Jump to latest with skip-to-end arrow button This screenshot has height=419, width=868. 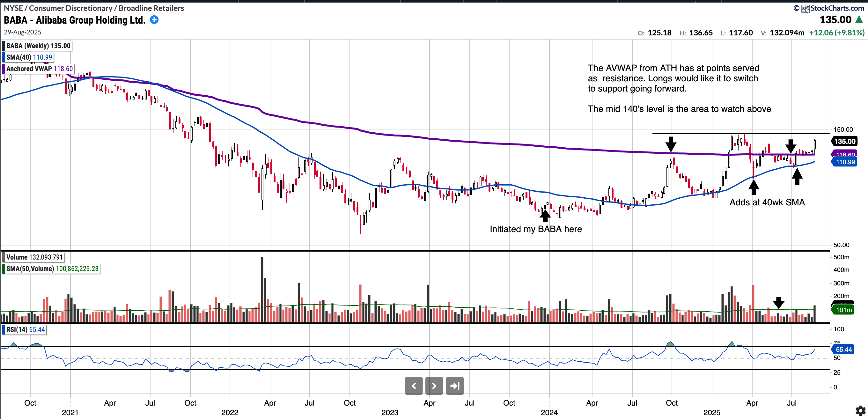tap(454, 386)
